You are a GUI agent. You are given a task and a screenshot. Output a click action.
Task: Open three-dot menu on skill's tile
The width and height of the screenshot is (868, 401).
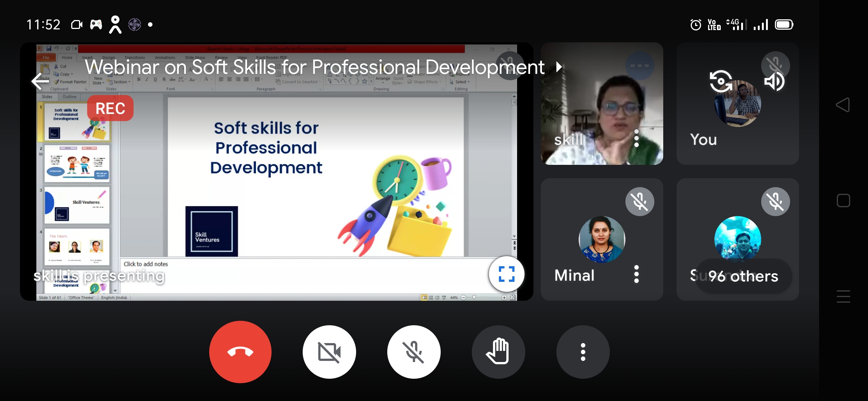tap(637, 138)
